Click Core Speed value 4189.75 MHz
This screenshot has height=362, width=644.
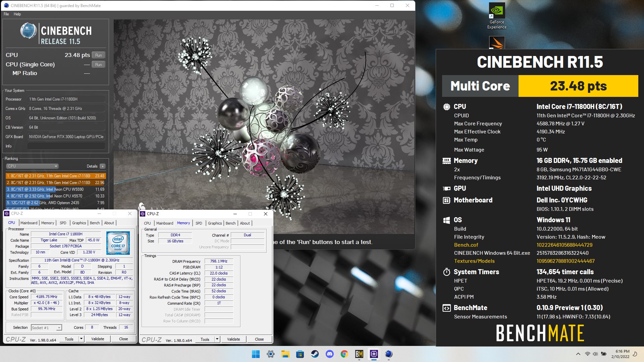coord(47,297)
